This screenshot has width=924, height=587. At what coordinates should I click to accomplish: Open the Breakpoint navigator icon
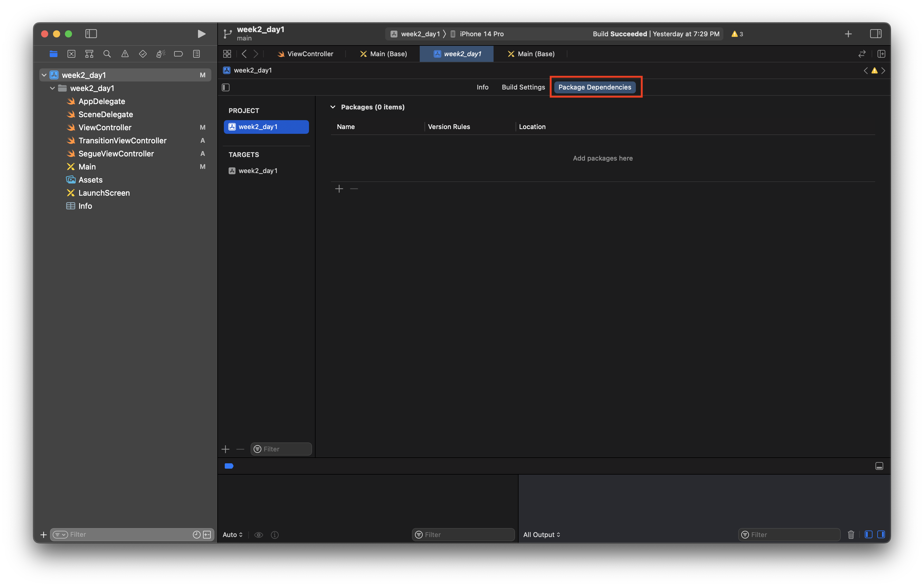point(178,54)
